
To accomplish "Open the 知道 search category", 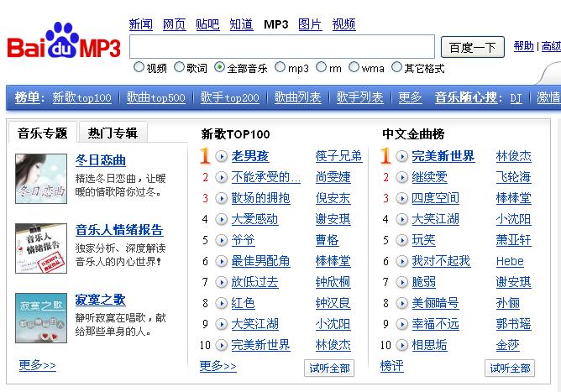I will coord(241,24).
